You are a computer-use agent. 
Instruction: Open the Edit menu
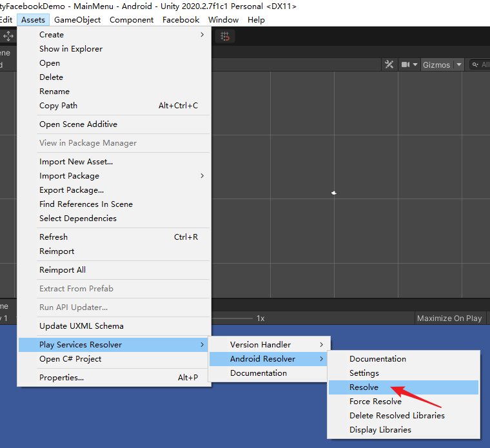click(6, 20)
